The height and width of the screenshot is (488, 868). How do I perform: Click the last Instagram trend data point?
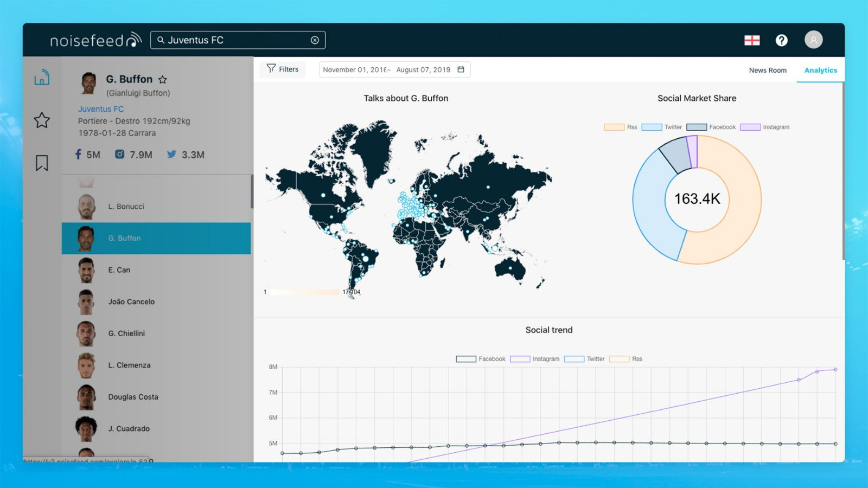[x=835, y=369]
